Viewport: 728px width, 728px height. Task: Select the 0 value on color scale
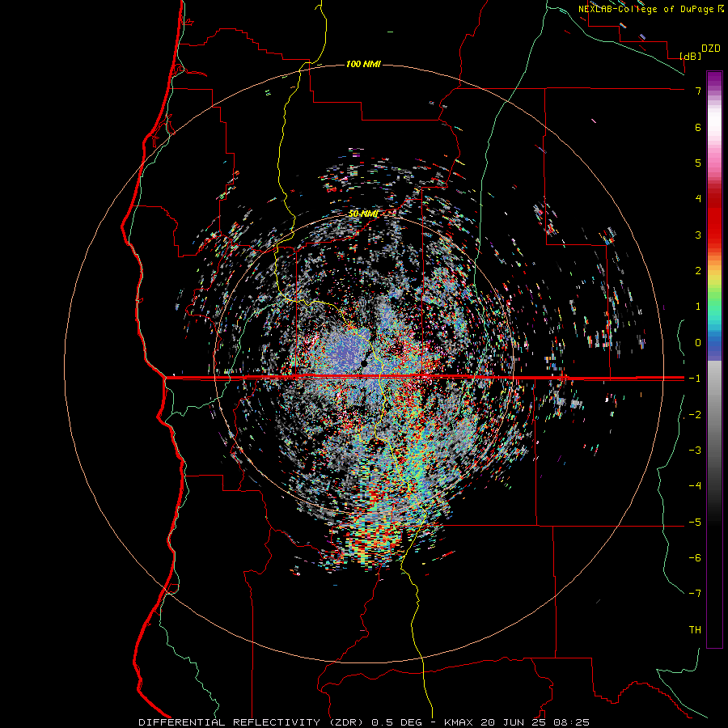698,343
